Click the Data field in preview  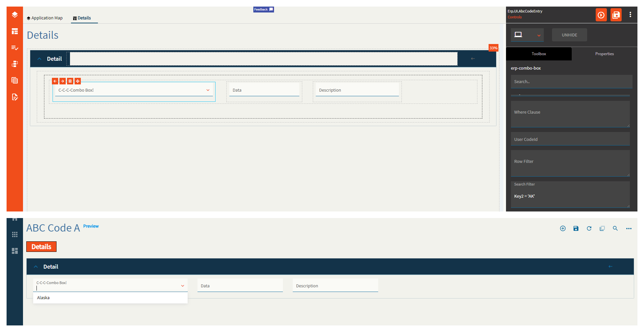click(240, 285)
